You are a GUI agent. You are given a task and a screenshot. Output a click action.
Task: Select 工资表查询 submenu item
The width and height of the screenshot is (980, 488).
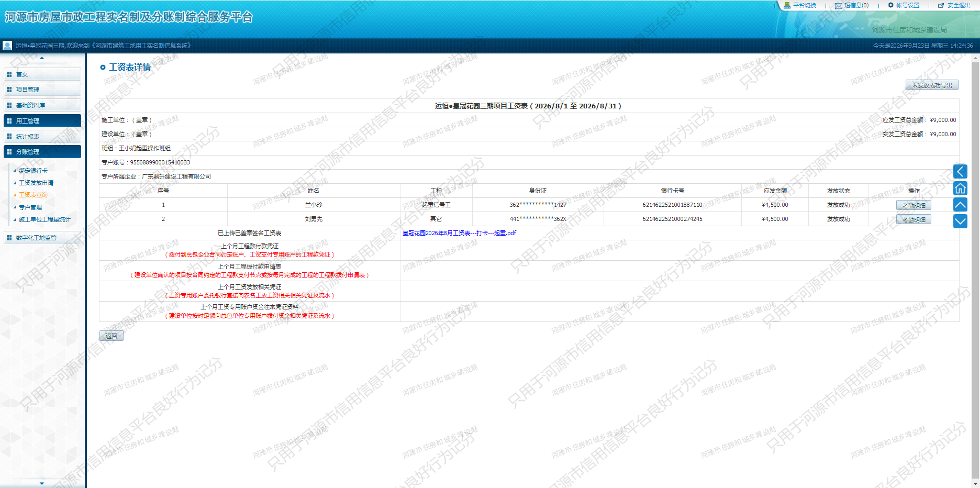tap(33, 195)
